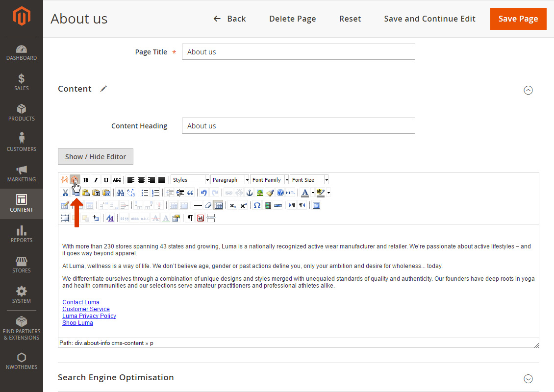The width and height of the screenshot is (554, 392).
Task: Apply text color with the A icon
Action: click(x=305, y=193)
